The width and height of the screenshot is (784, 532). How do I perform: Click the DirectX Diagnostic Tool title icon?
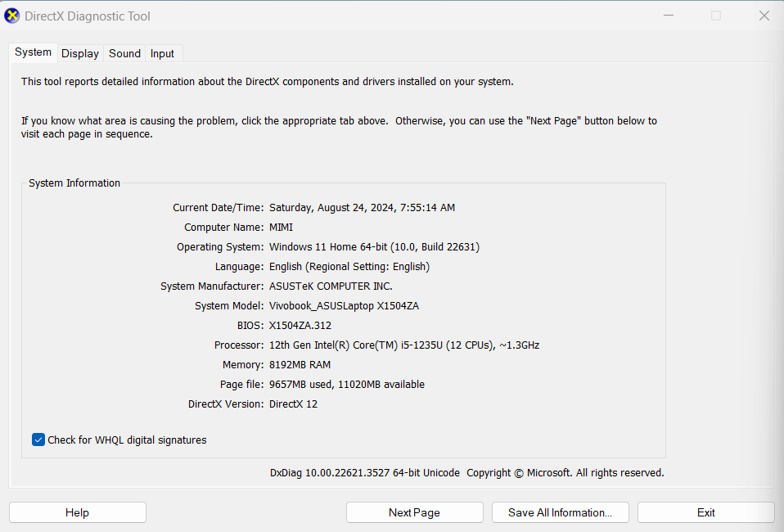pos(11,16)
